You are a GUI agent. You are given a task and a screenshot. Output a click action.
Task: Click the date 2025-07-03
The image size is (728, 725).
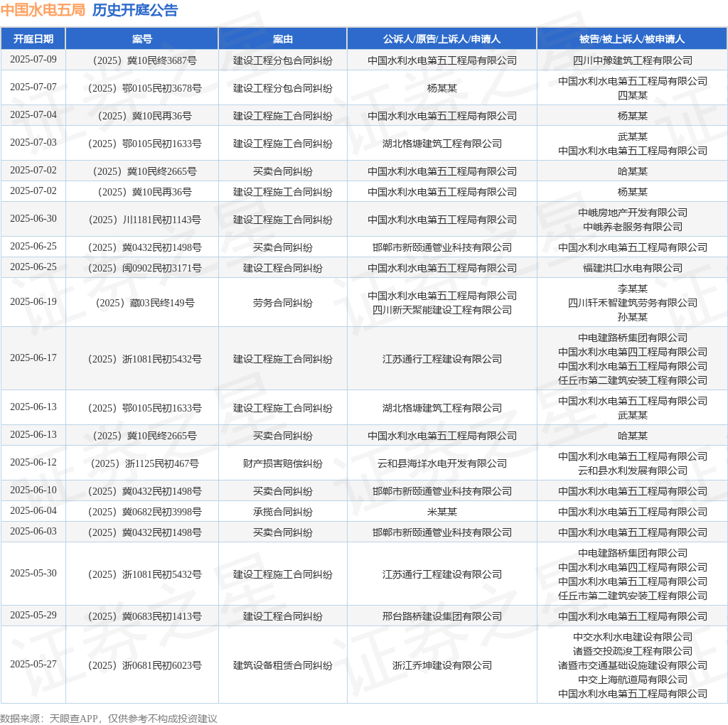click(x=33, y=142)
